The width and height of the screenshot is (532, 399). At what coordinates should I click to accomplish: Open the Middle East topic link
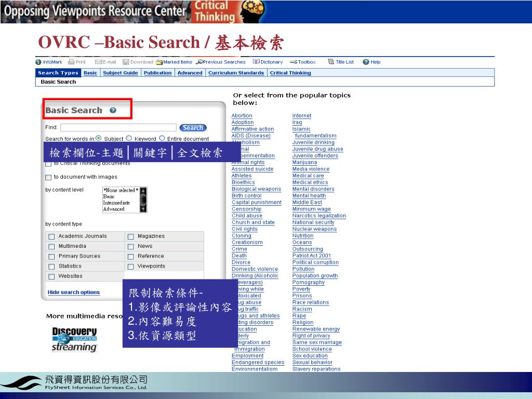[307, 202]
